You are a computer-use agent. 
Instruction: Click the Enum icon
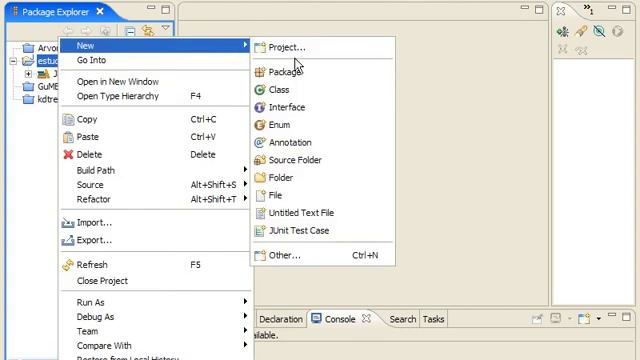[x=260, y=125]
